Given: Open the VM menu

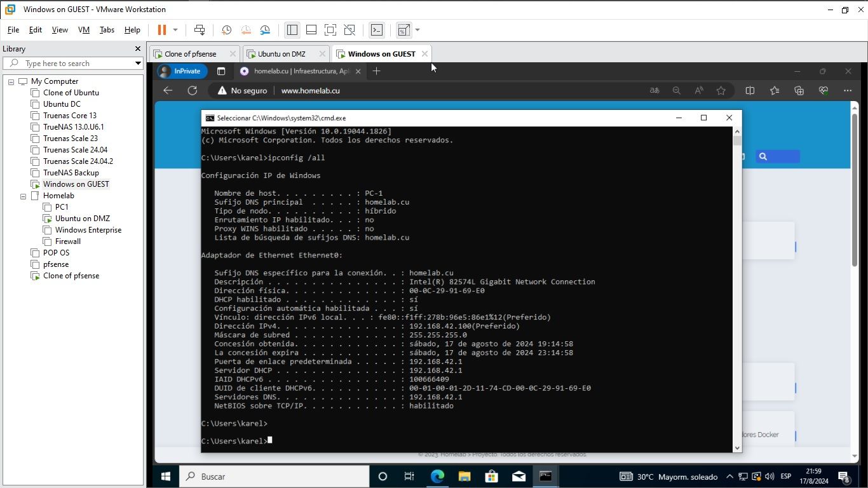Looking at the screenshot, I should point(84,30).
